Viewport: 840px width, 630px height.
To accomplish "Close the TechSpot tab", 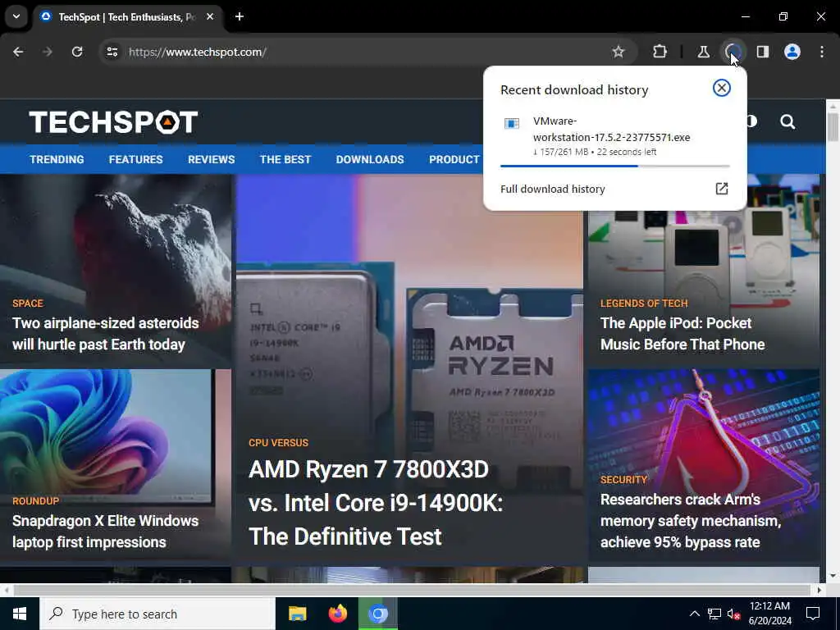I will [210, 16].
